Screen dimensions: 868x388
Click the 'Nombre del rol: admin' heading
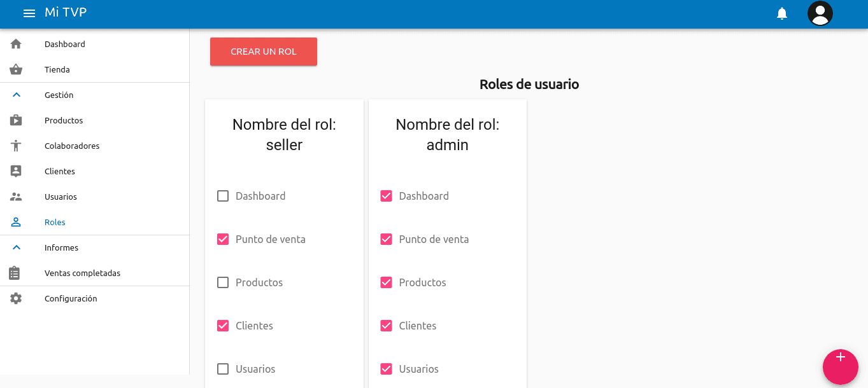[x=448, y=135]
